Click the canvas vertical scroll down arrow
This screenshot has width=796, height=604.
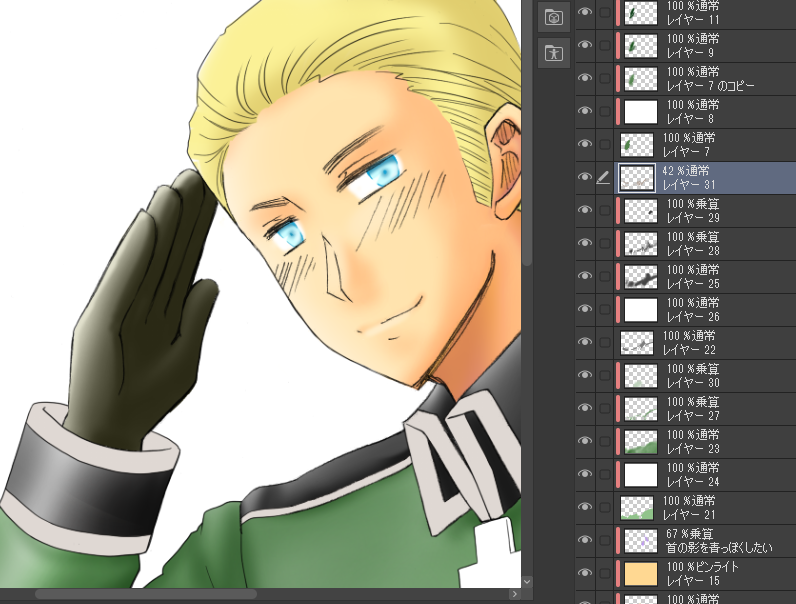coord(527,582)
